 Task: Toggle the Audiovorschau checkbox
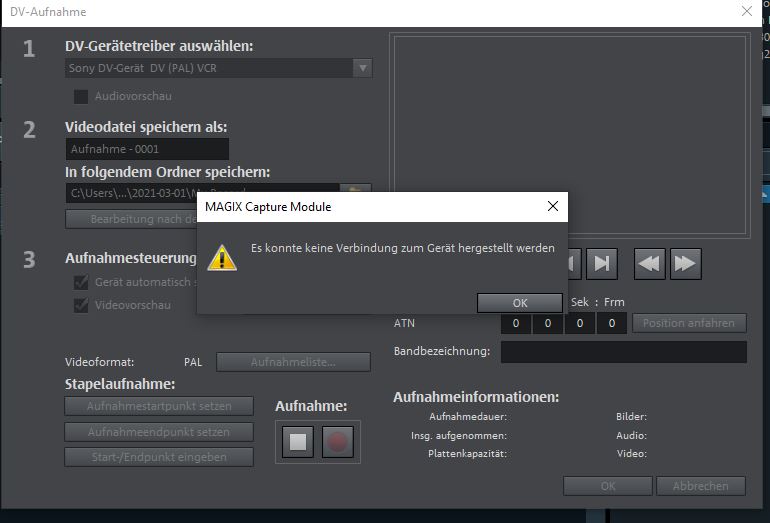click(81, 96)
